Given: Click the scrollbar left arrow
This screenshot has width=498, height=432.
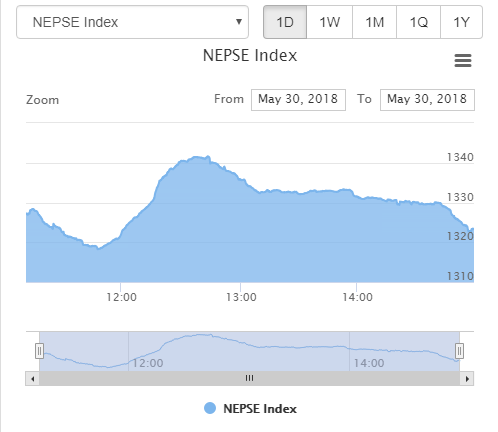Looking at the screenshot, I should 32,379.
